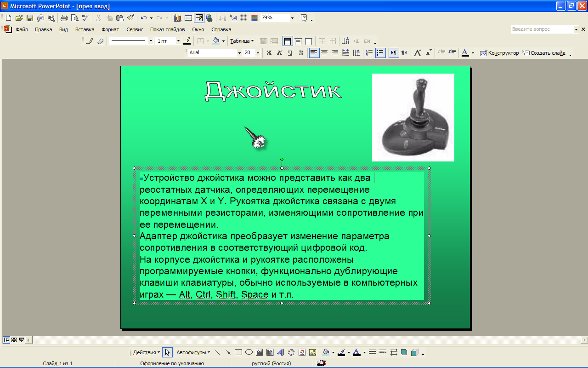This screenshot has height=368, width=588.
Task: Select the table eraser tool
Action: (101, 41)
